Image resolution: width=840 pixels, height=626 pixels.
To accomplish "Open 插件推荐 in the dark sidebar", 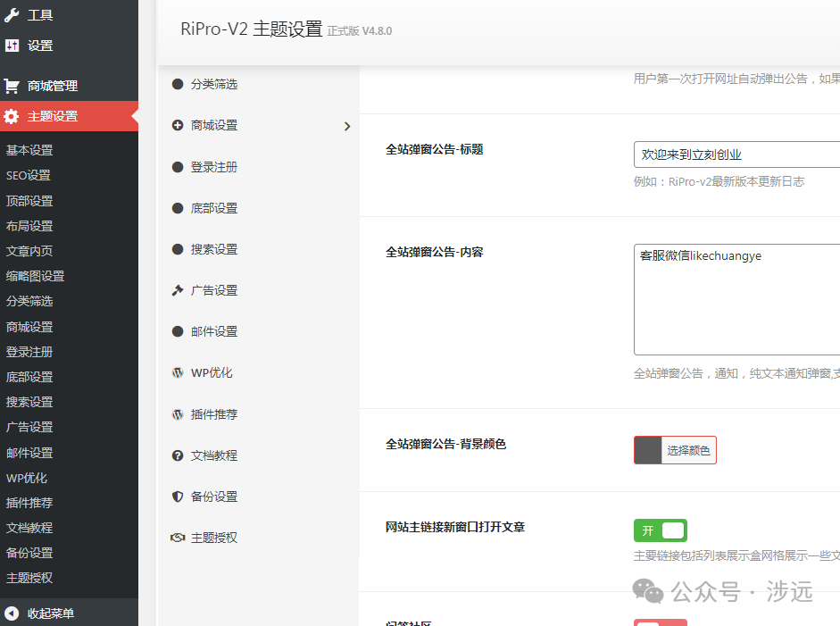I will (x=29, y=503).
